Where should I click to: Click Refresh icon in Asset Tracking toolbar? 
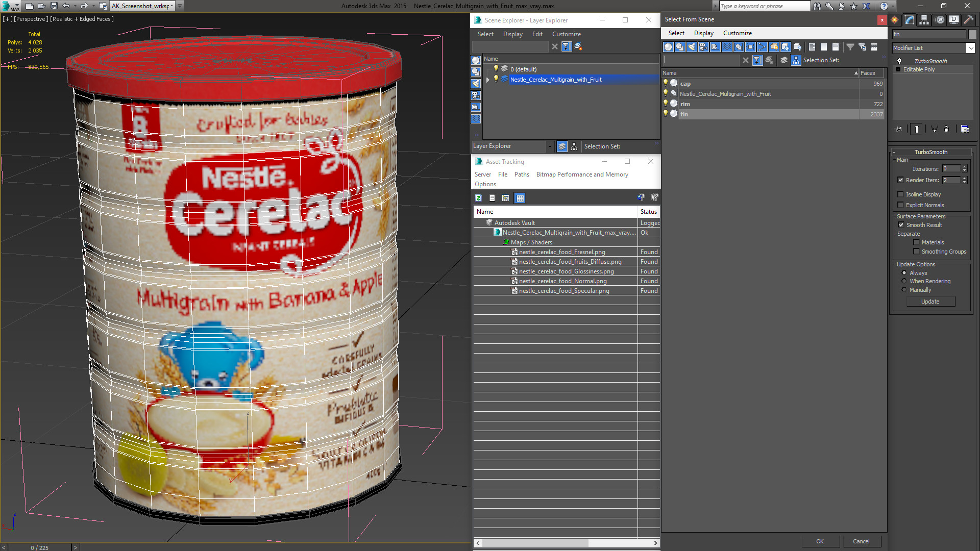pos(478,198)
